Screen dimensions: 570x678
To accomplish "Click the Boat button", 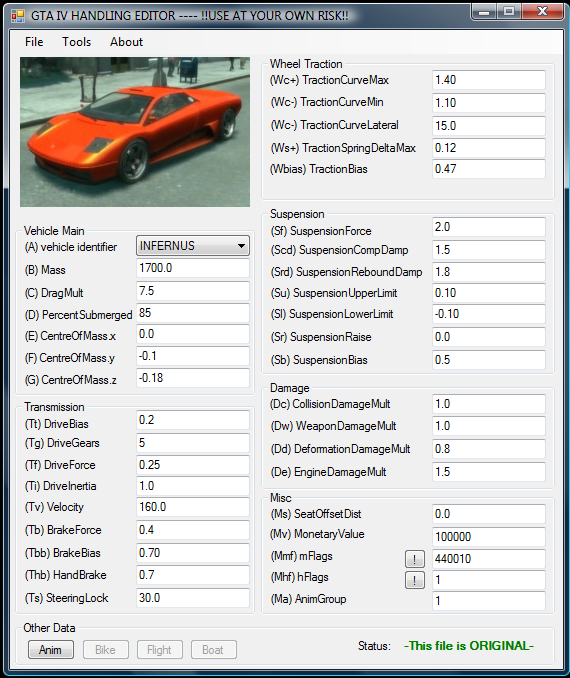I will (x=213, y=649).
